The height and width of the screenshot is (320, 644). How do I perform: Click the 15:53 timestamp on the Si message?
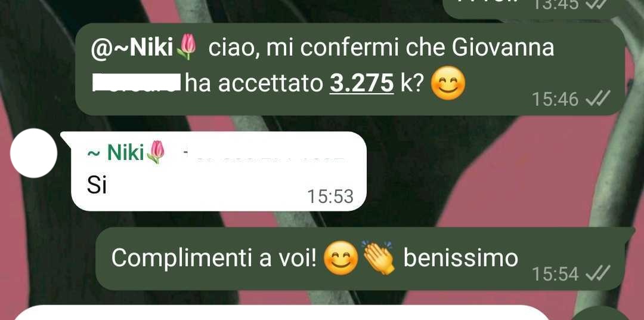point(330,196)
